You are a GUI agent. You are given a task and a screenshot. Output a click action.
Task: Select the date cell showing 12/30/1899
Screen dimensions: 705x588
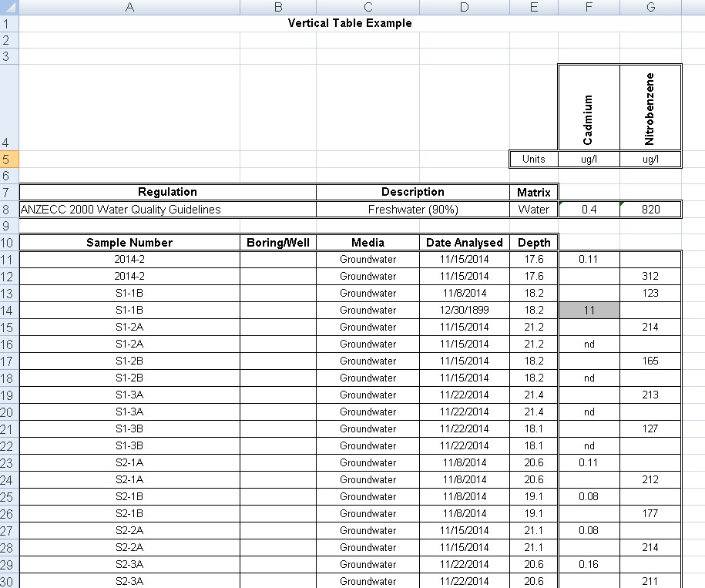464,310
